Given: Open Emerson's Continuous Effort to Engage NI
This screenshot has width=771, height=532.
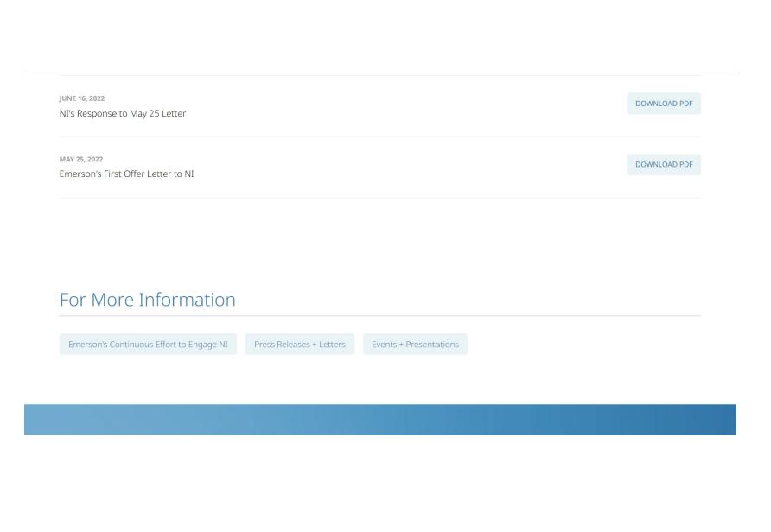Looking at the screenshot, I should click(x=148, y=345).
